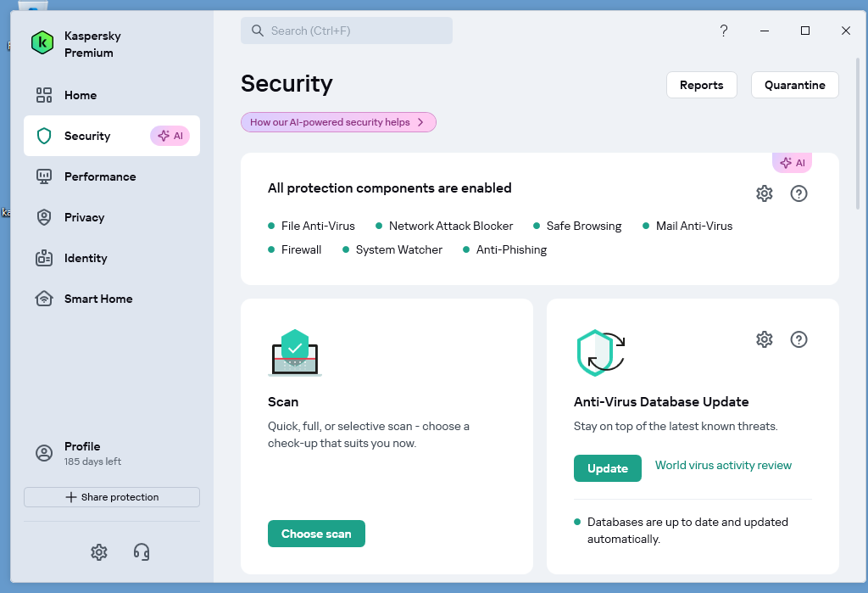Click the Security shield icon in sidebar
The image size is (868, 593).
click(44, 136)
